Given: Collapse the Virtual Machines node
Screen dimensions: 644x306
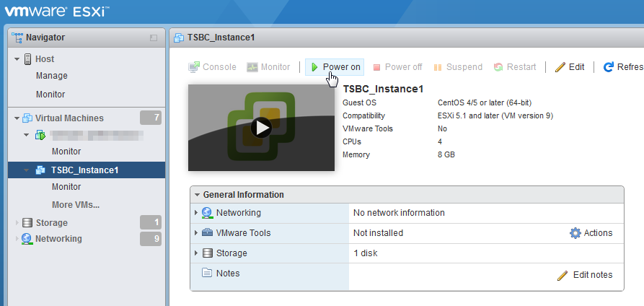Looking at the screenshot, I should coord(17,118).
